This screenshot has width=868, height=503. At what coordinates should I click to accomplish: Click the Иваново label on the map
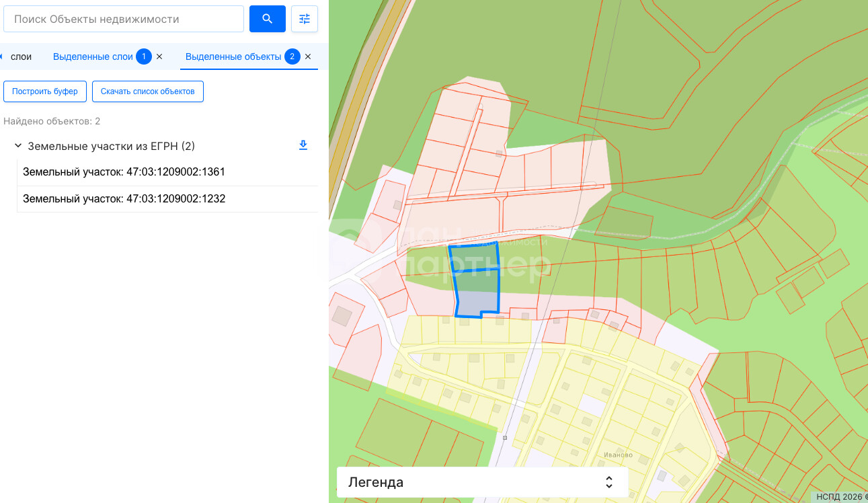[618, 455]
